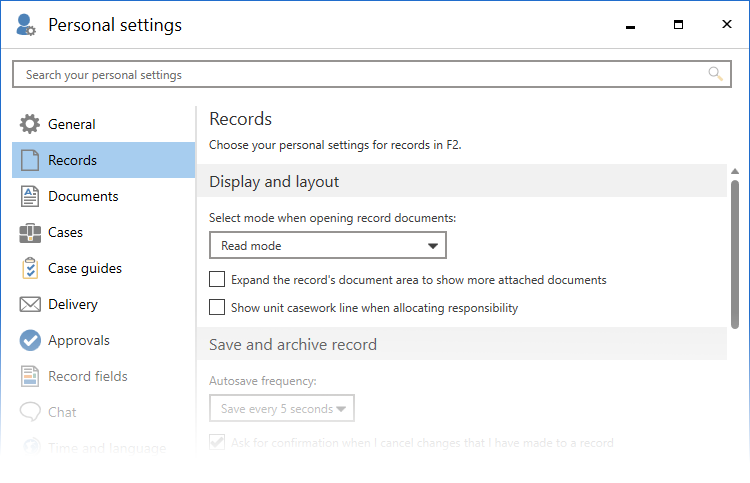Open the Read mode dropdown

[x=327, y=246]
